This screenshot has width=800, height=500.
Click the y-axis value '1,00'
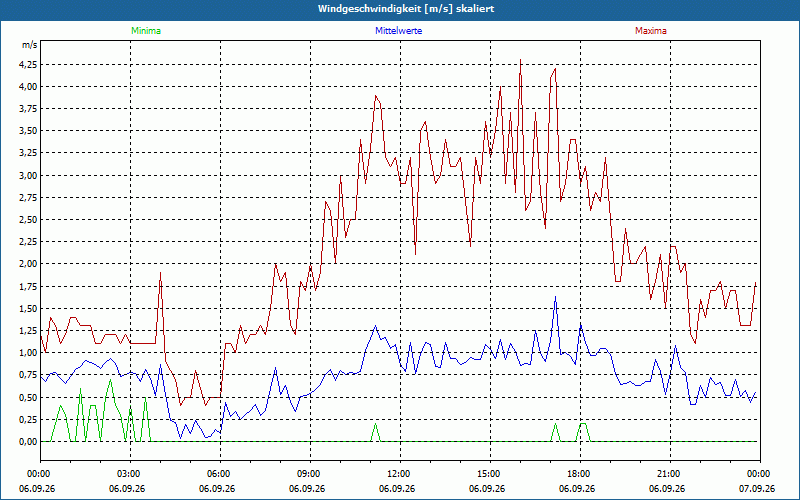(28, 353)
